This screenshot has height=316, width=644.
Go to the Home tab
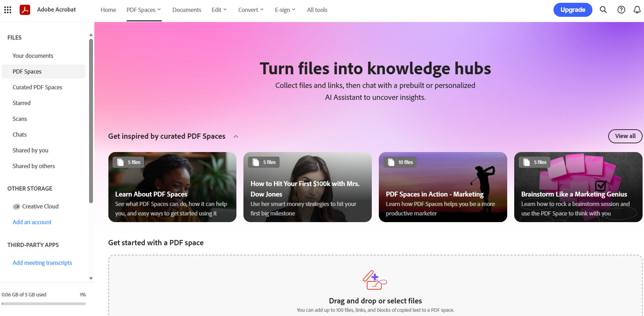108,10
